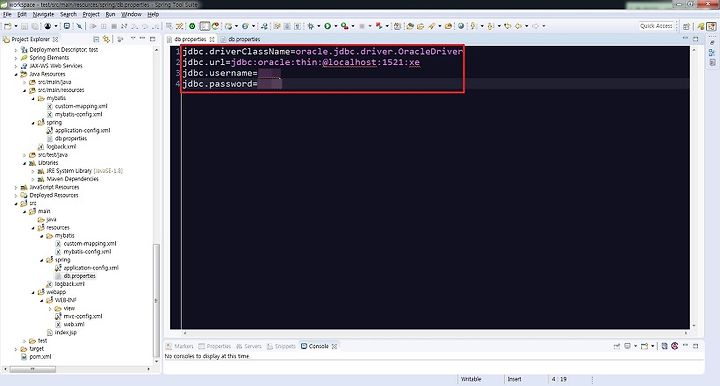Click the Open Console icon in the Console panel
Screen dimensions: 720x386
tap(645, 346)
